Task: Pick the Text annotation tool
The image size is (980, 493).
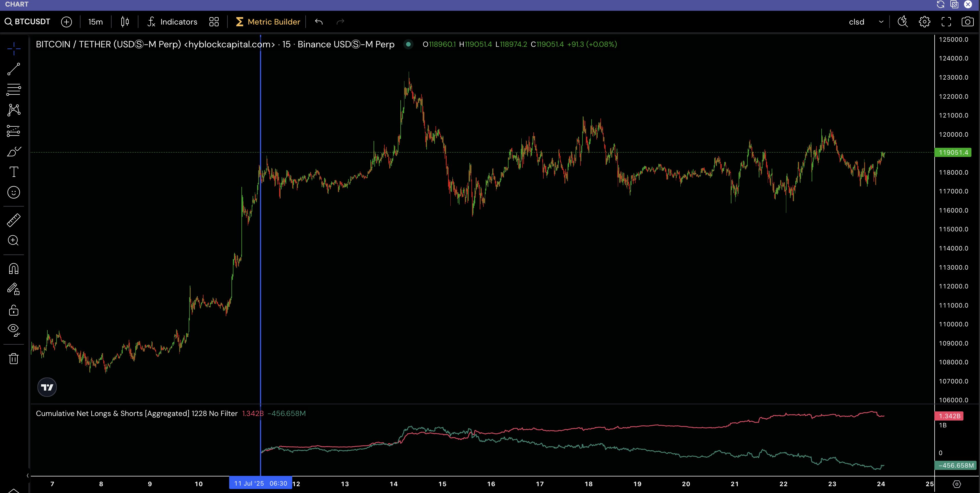Action: (14, 172)
